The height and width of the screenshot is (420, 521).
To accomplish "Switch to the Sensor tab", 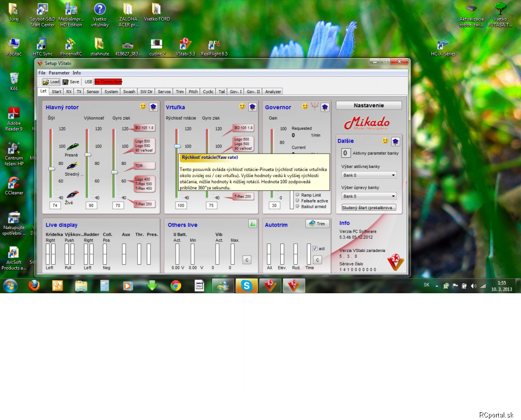I will (x=93, y=92).
